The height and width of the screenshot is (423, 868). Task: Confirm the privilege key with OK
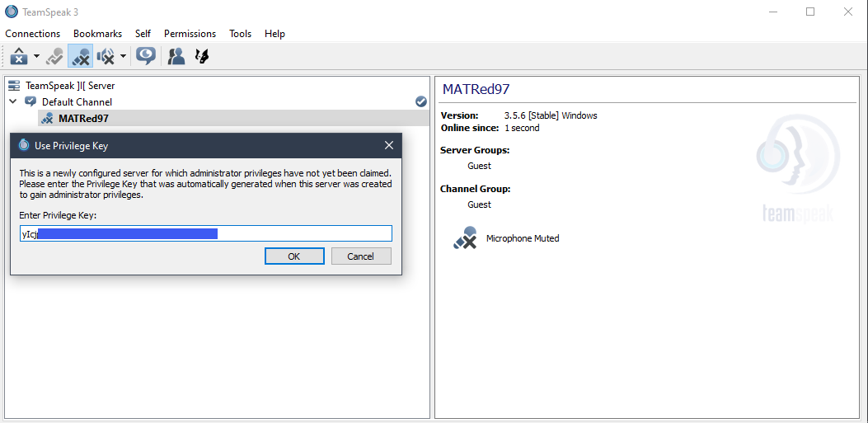tap(294, 256)
